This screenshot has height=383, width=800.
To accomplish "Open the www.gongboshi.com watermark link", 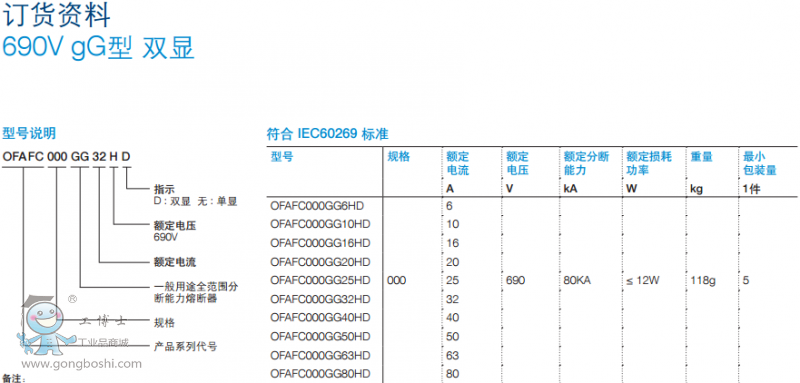I will (x=81, y=364).
